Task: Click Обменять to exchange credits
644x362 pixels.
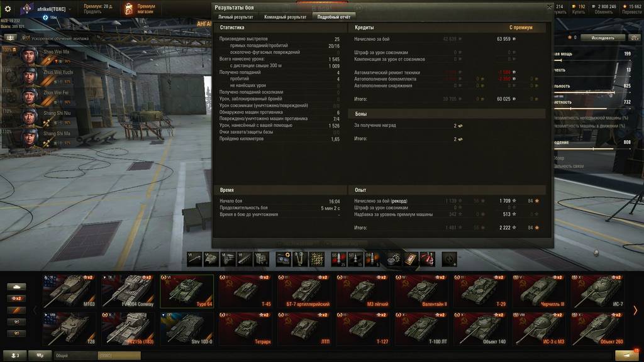Action: (603, 12)
